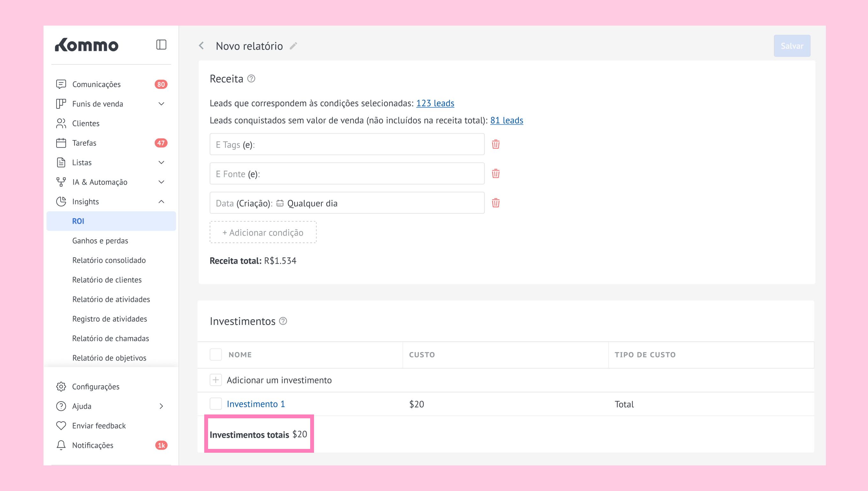This screenshot has width=868, height=491.
Task: Open Relatório consolidado in sidebar
Action: [x=109, y=260]
